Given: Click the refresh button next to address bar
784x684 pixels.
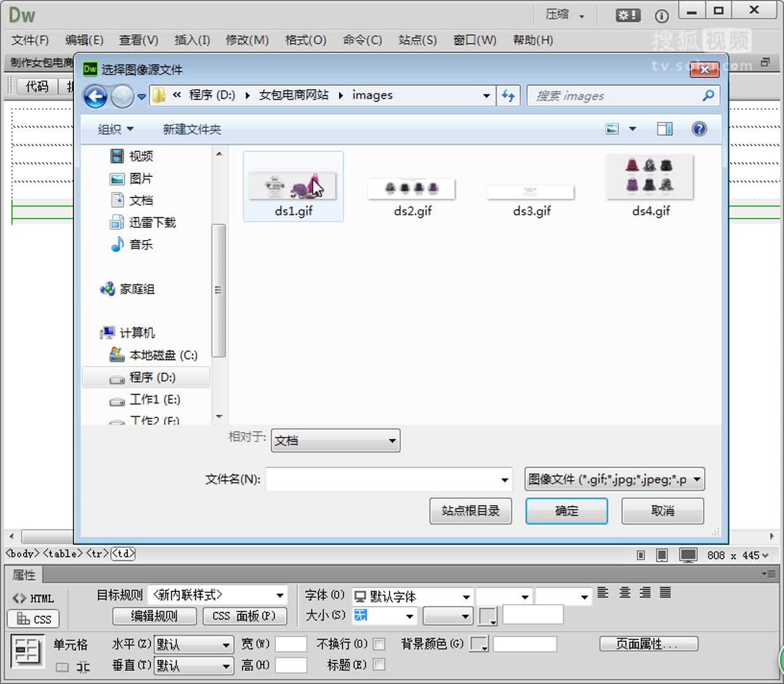Looking at the screenshot, I should coord(508,96).
